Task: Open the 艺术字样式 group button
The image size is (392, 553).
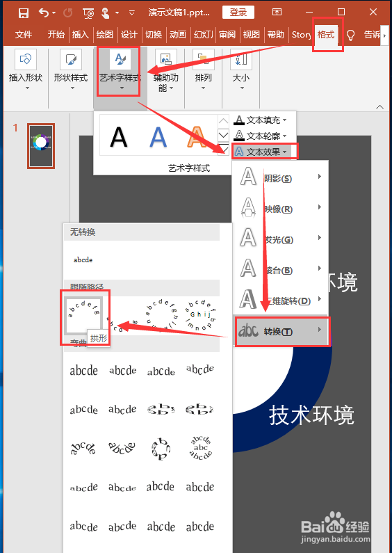Action: 119,71
